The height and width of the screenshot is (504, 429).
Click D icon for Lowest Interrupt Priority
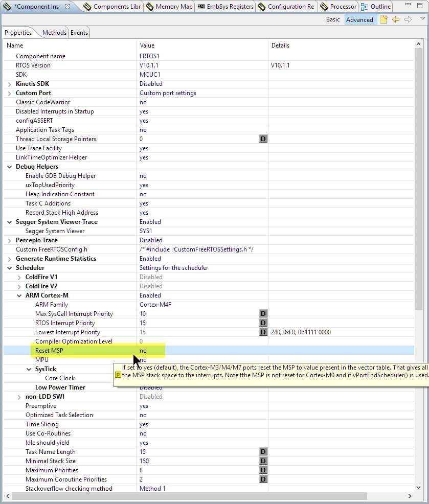pyautogui.click(x=263, y=332)
